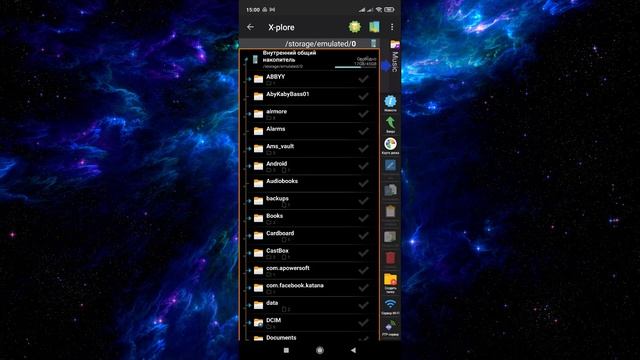Select the pencil rename icon

pyautogui.click(x=390, y=165)
